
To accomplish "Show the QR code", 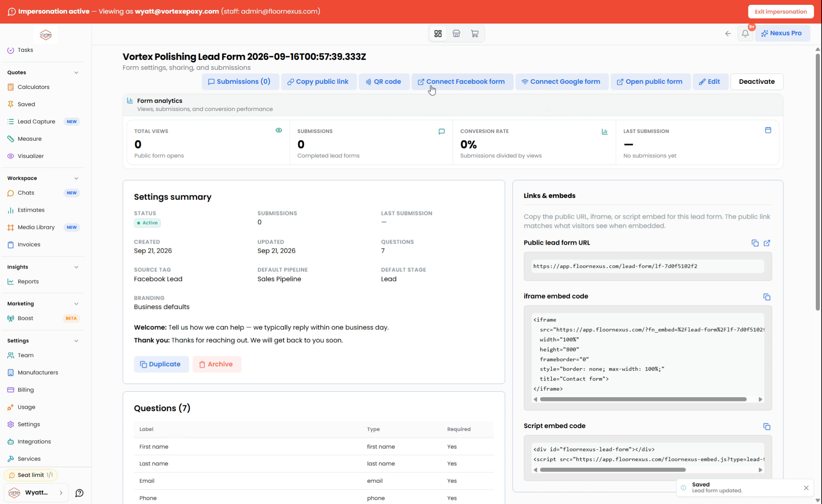I will (x=384, y=82).
